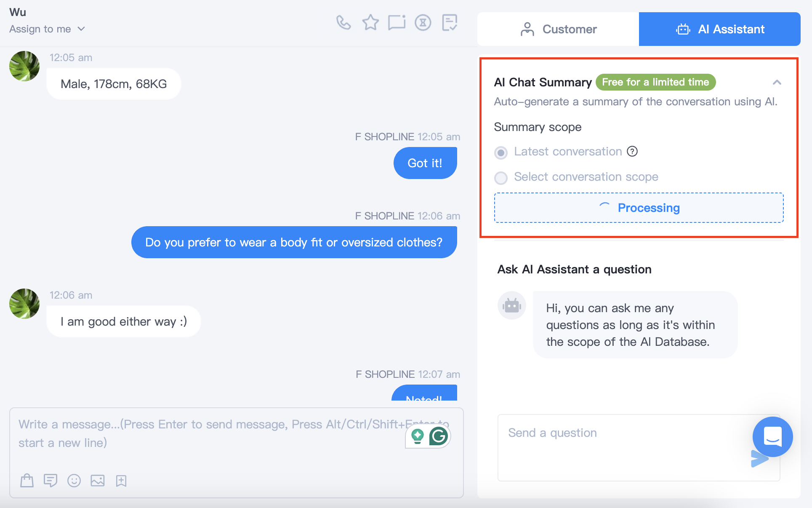Click the hourglass snooze icon
The height and width of the screenshot is (508, 812).
[x=423, y=23]
